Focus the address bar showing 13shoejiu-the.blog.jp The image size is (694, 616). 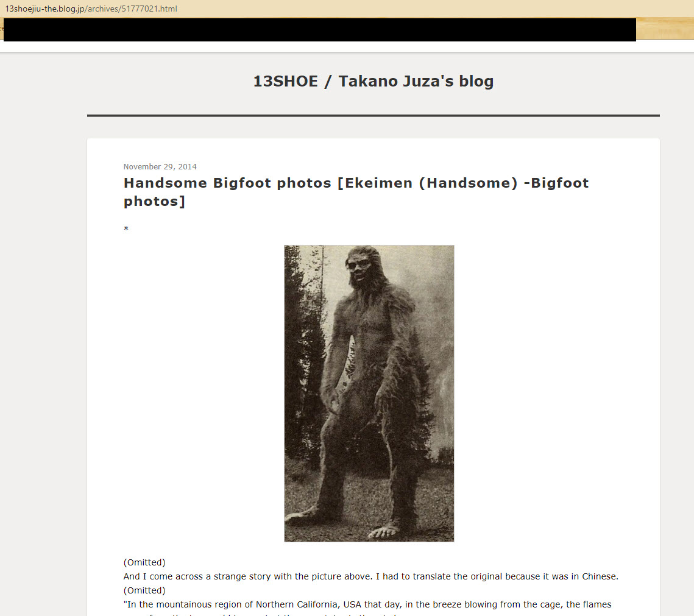(91, 9)
